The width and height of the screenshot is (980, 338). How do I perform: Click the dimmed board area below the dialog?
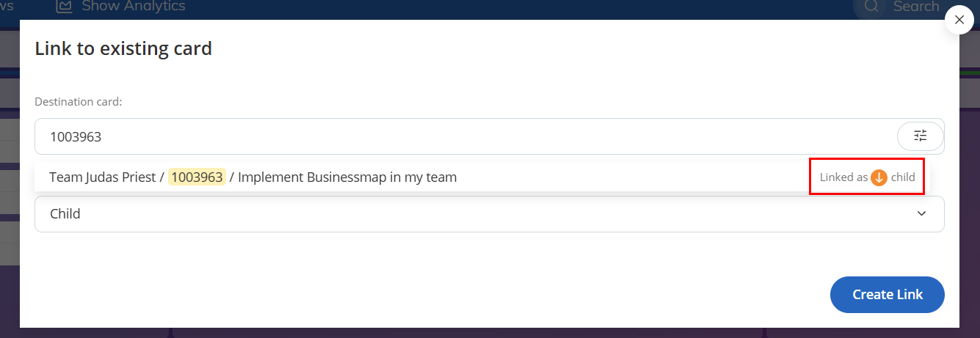[490, 333]
